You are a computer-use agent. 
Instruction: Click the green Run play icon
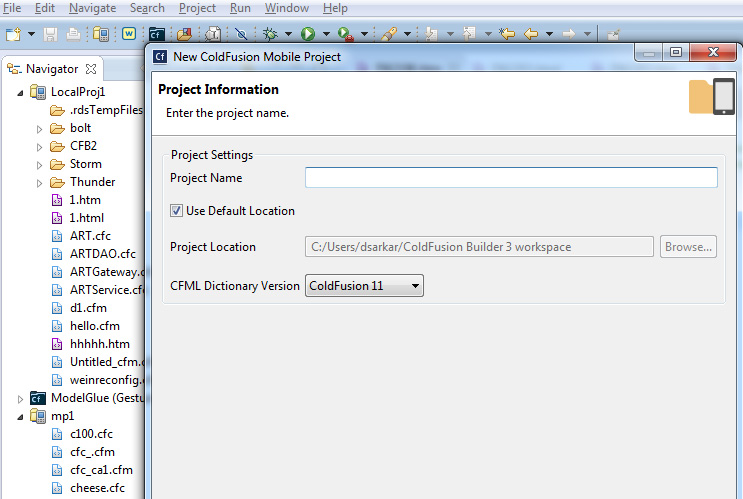[x=308, y=34]
